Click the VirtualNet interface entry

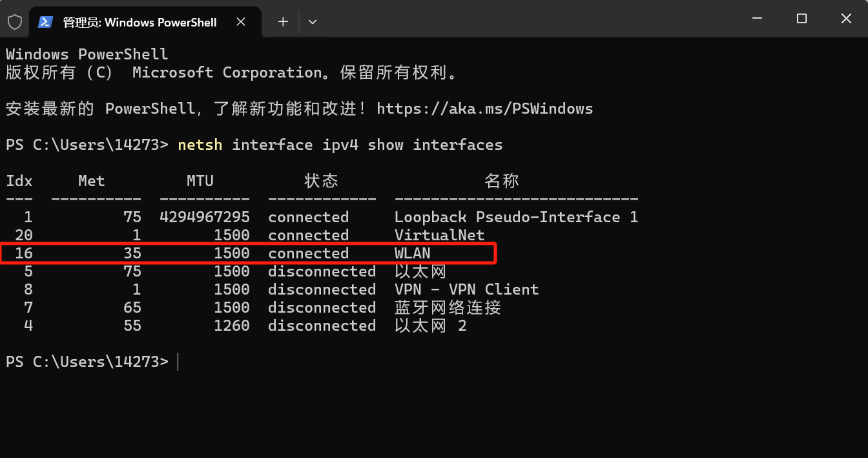(x=439, y=235)
